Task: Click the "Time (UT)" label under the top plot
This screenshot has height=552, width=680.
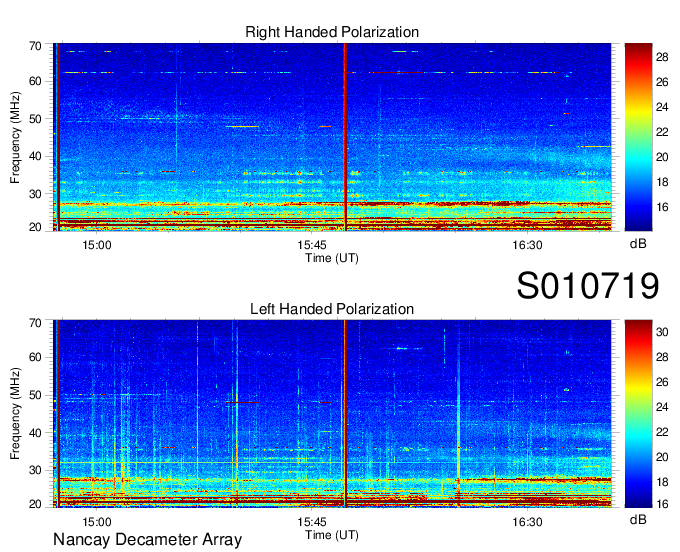Action: 332,258
